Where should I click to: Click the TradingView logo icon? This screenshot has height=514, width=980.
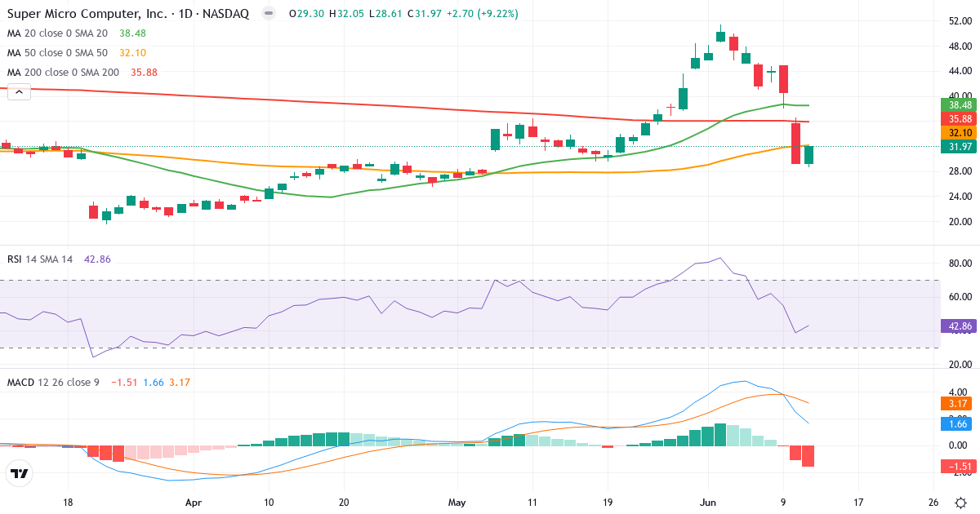pos(20,474)
